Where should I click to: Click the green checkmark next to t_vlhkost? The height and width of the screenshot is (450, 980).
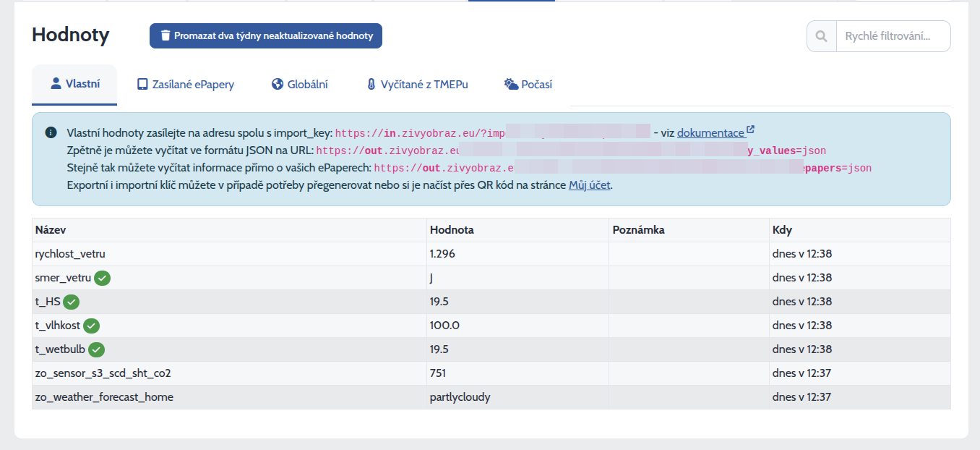(91, 326)
